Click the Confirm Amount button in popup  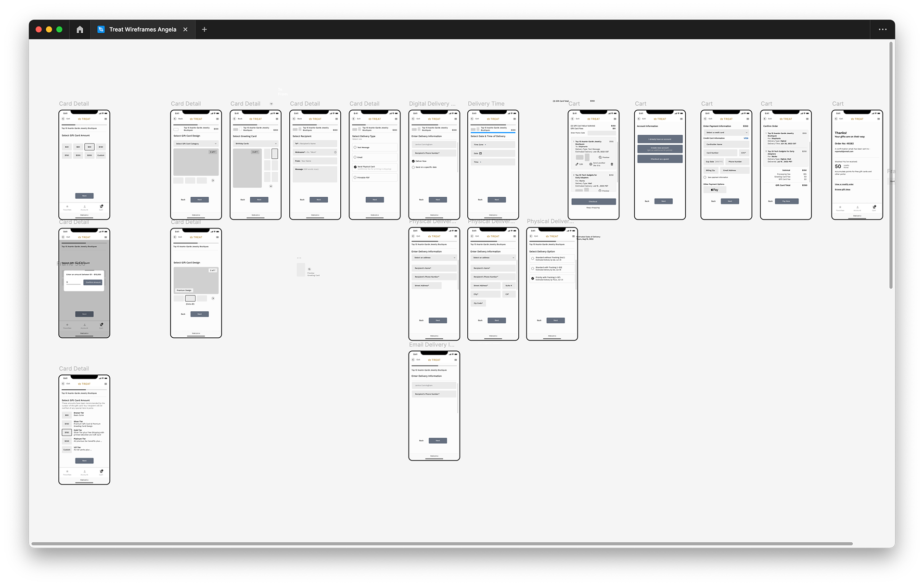[93, 282]
